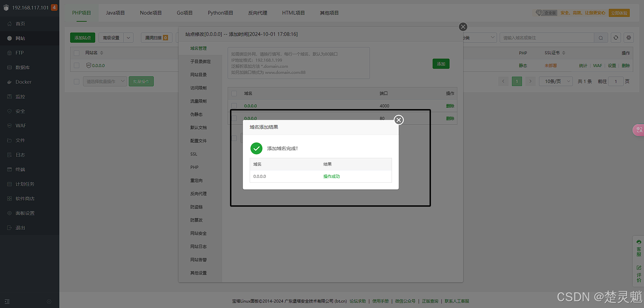Click the domain entry textarea
This screenshot has width=644, height=308.
click(299, 63)
